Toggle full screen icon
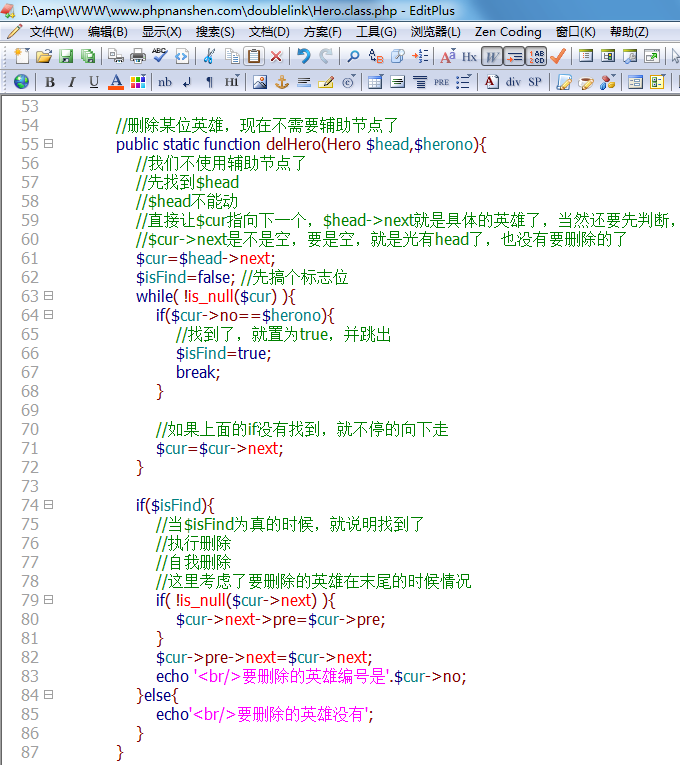 click(652, 57)
